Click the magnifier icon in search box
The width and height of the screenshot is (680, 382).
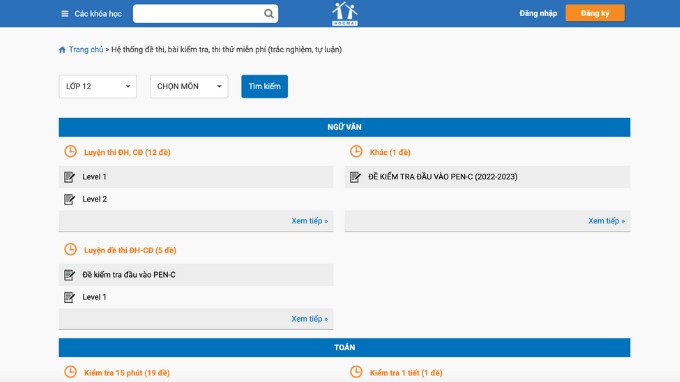click(269, 14)
